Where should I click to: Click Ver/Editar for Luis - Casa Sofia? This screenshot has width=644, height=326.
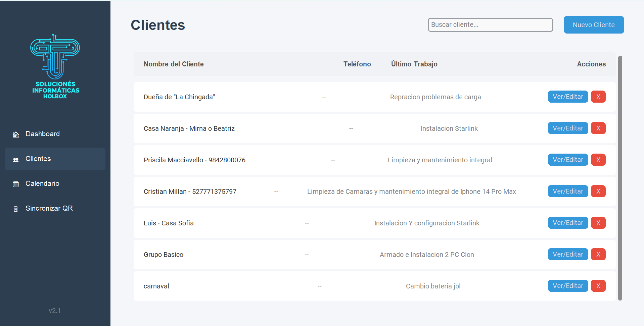pyautogui.click(x=568, y=223)
